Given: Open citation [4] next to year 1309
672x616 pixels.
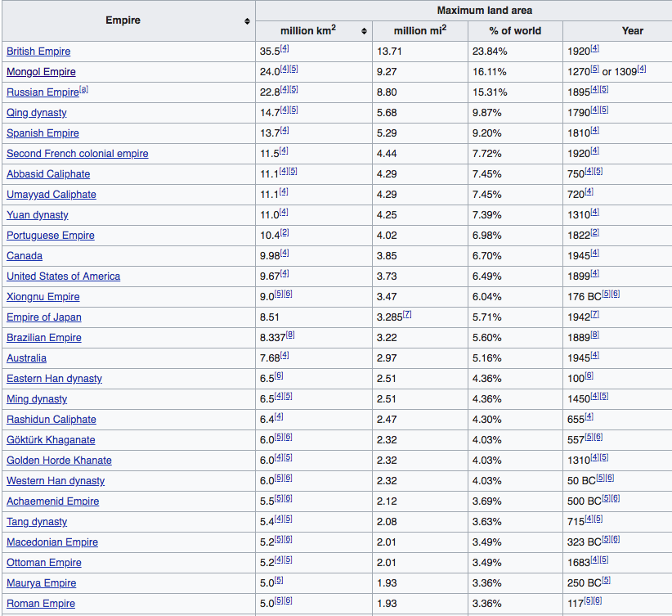Looking at the screenshot, I should pos(642,69).
